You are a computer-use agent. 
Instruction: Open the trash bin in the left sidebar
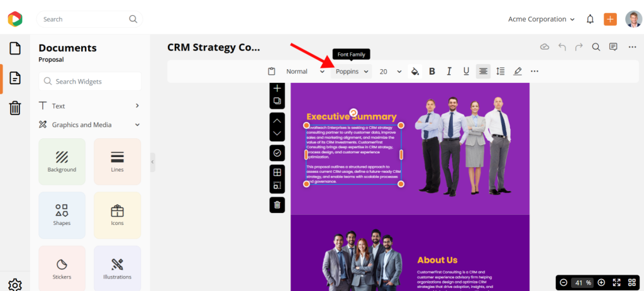click(x=15, y=108)
